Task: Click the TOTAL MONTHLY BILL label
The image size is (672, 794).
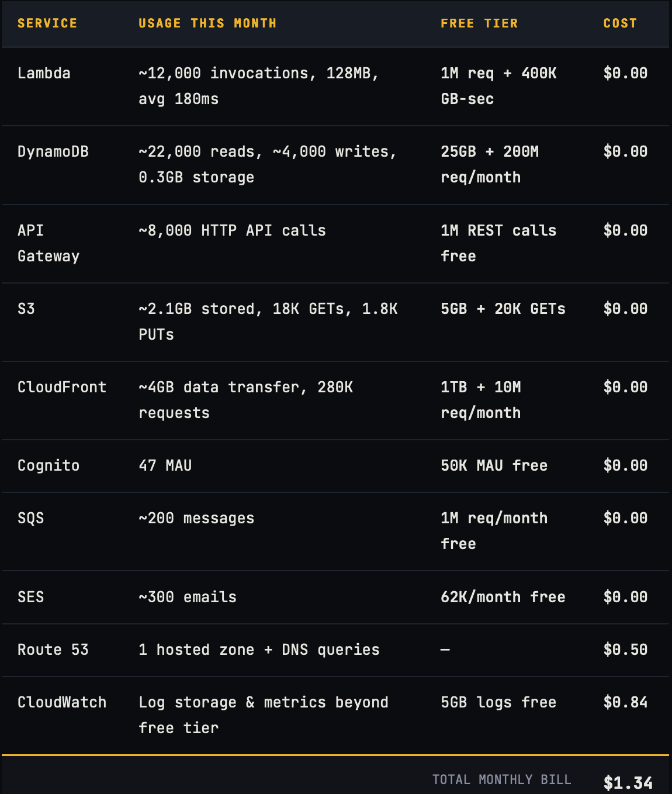Action: [501, 779]
